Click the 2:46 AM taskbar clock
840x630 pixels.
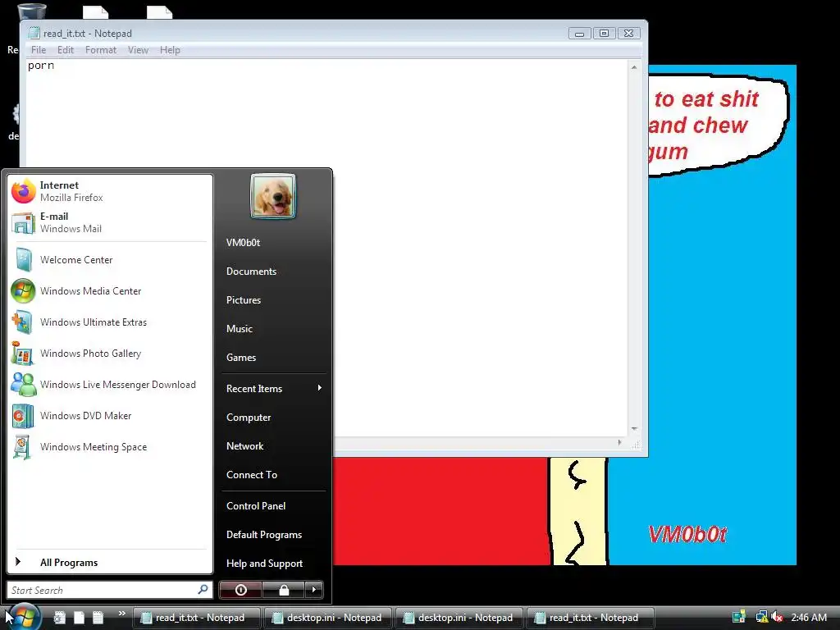tap(809, 617)
